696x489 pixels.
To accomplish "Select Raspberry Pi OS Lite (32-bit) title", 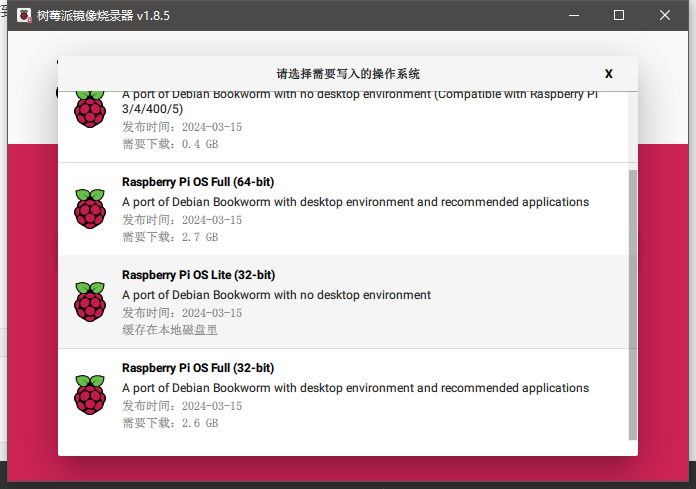I will [198, 275].
